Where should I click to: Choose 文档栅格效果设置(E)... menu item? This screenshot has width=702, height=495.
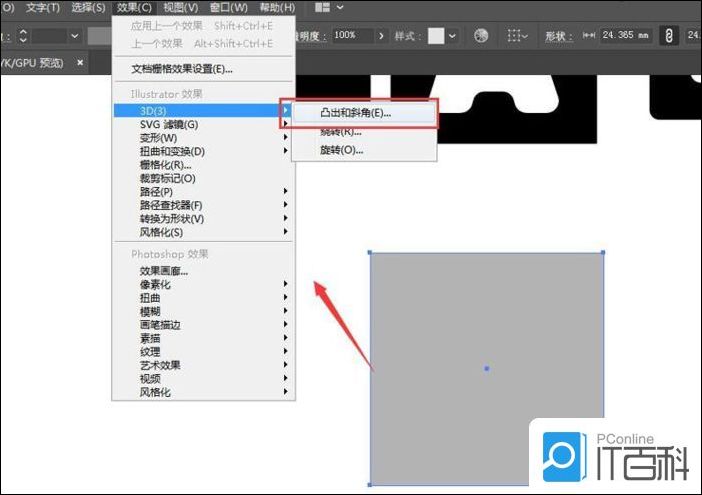(x=204, y=69)
